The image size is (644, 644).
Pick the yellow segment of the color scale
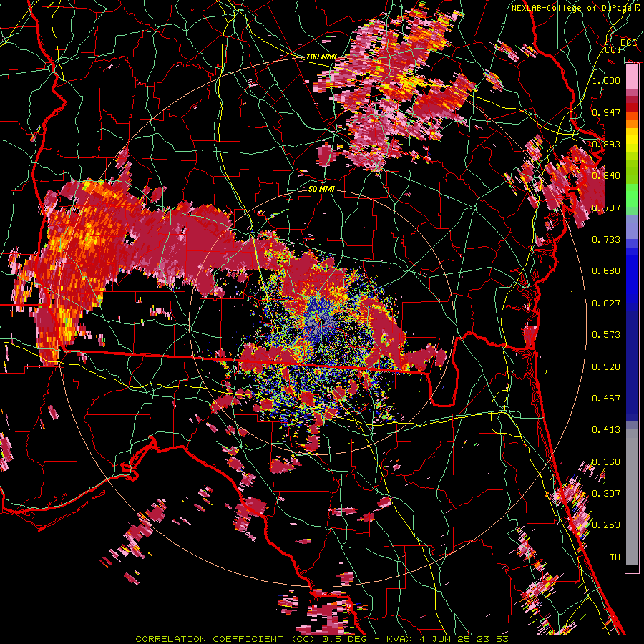(632, 142)
